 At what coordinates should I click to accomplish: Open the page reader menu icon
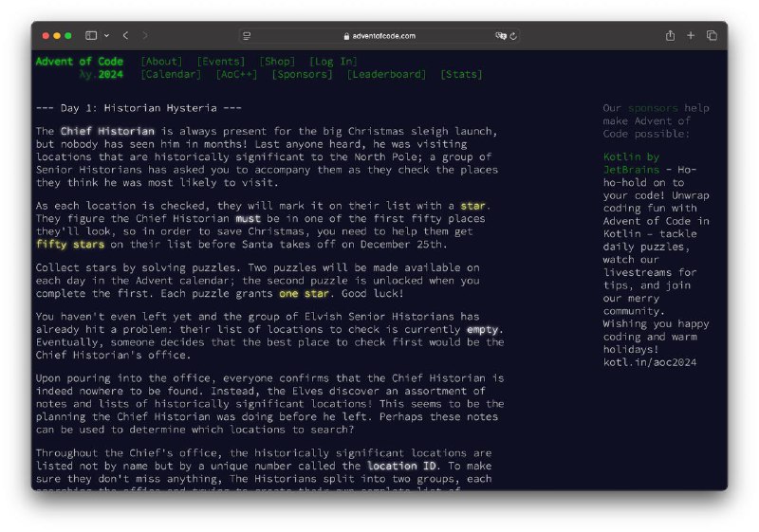[x=247, y=36]
